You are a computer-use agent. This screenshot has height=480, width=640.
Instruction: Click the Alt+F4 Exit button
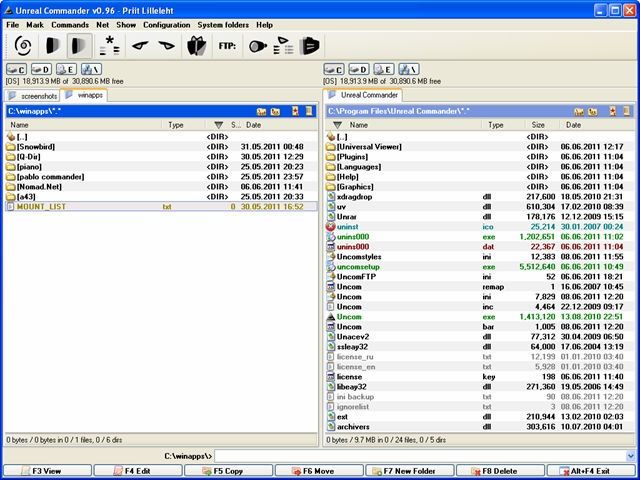tap(591, 471)
